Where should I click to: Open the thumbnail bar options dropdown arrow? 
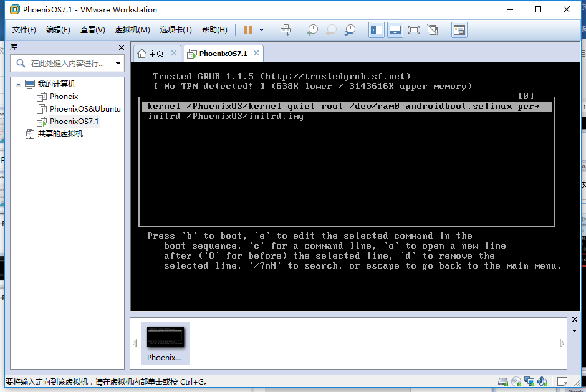click(x=574, y=331)
